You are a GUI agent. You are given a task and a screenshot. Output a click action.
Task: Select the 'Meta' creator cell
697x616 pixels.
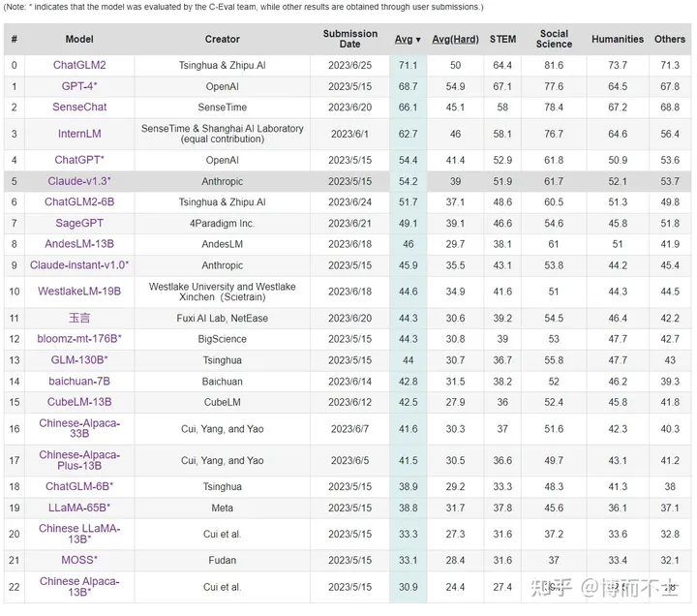(x=223, y=508)
